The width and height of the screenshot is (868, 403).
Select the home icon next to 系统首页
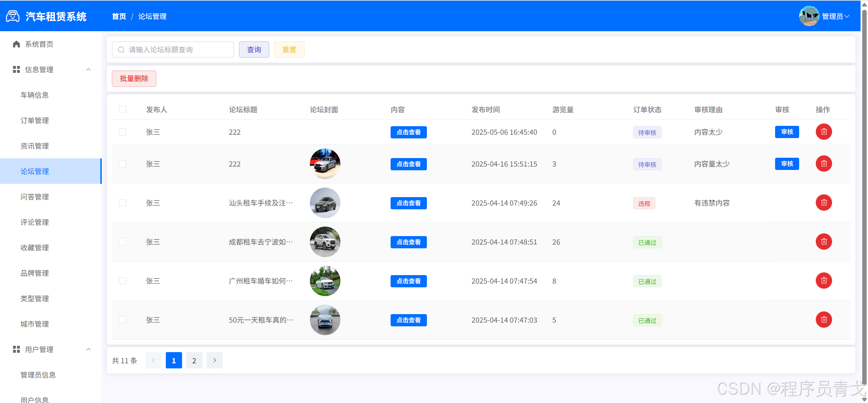point(16,44)
